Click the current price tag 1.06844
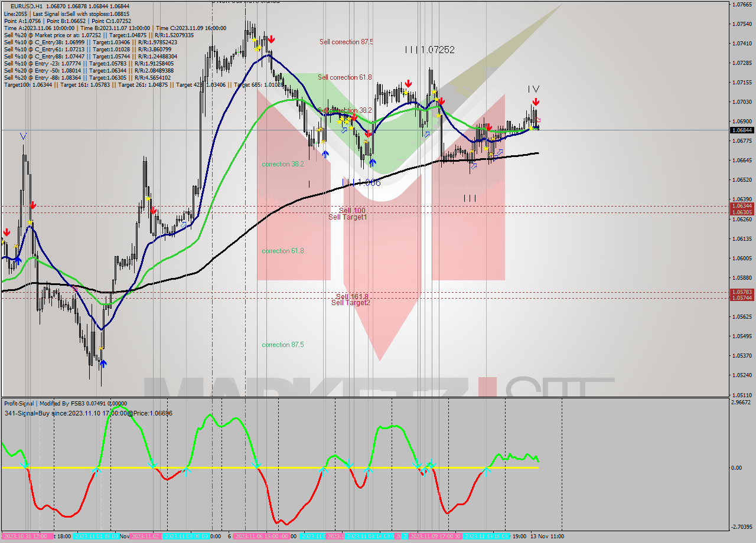 point(742,130)
